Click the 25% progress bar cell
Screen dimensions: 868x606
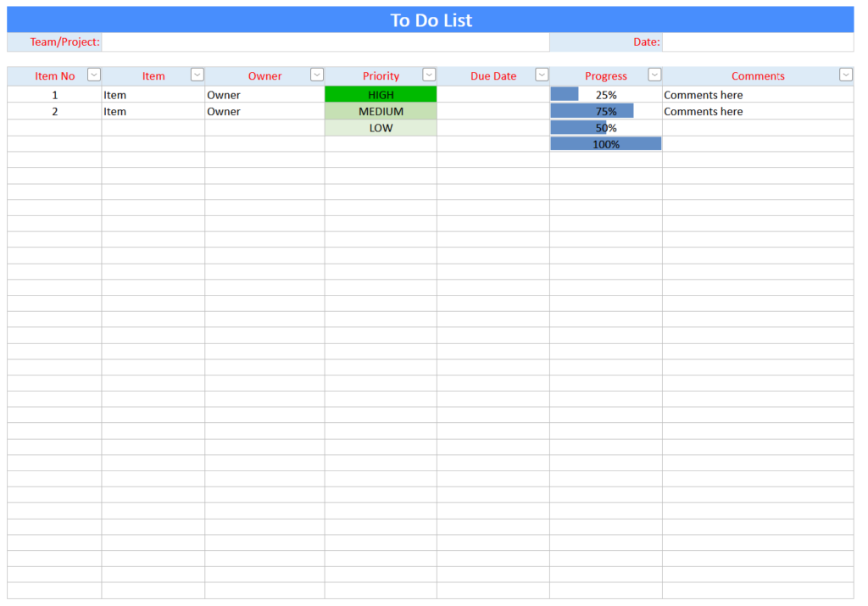605,95
